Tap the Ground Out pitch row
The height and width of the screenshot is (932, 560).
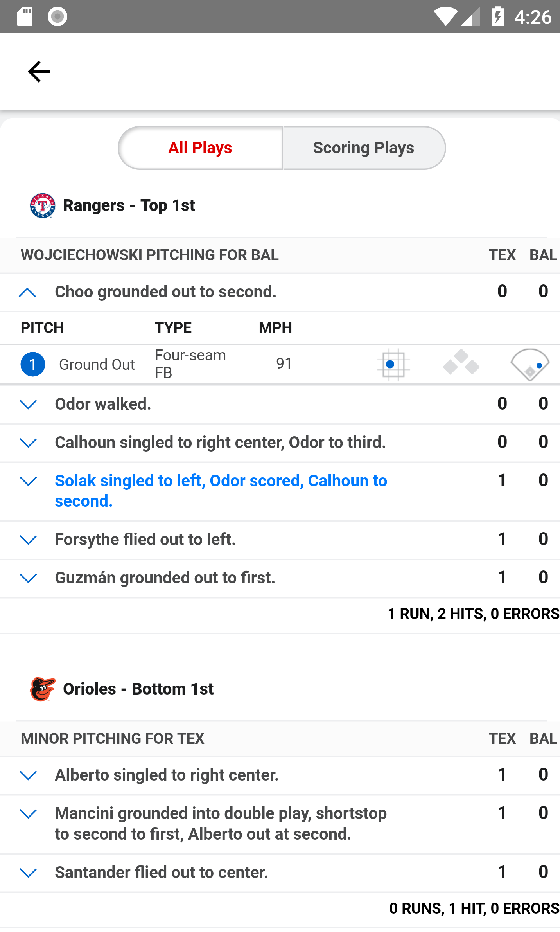coord(280,364)
